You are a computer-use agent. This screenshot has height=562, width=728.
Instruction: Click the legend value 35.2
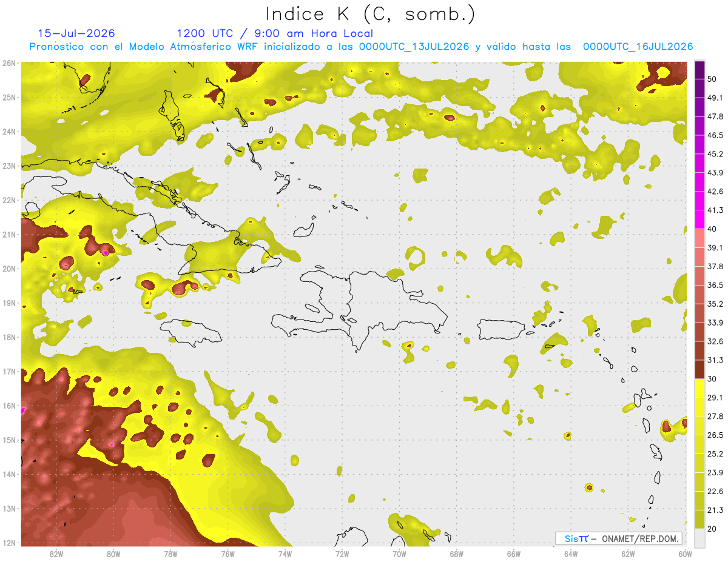pyautogui.click(x=715, y=304)
